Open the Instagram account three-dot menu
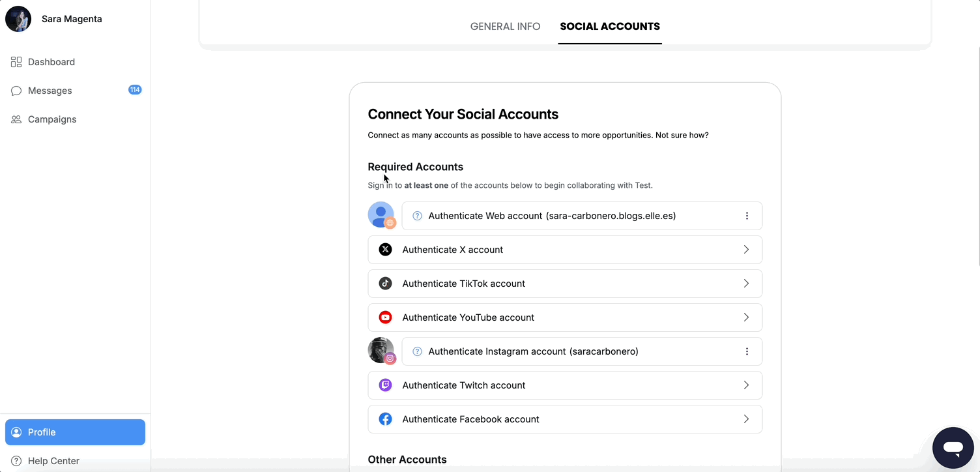Viewport: 980px width, 472px height. pyautogui.click(x=747, y=351)
